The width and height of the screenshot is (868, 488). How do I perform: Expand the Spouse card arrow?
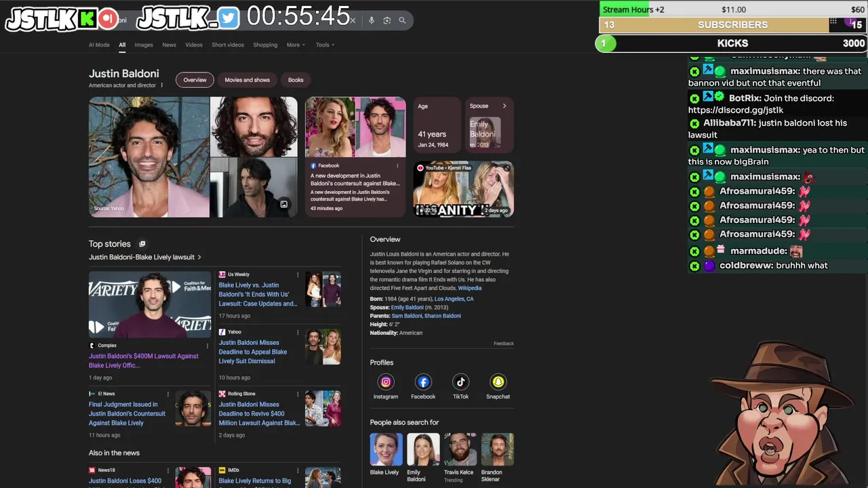504,106
